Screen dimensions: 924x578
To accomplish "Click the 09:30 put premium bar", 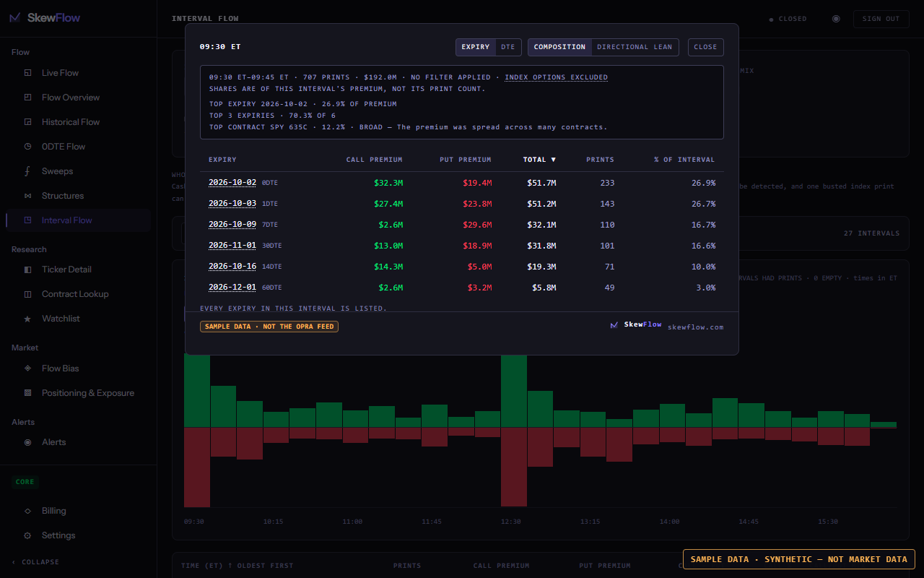I will click(x=197, y=467).
